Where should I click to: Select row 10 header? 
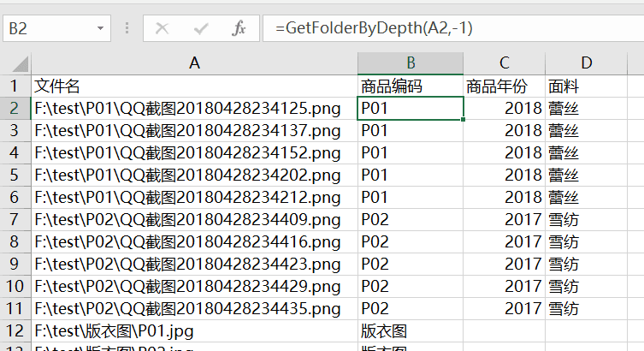(15, 286)
